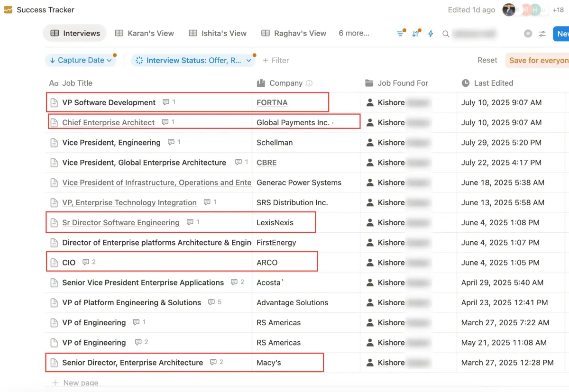Open the Interview Status filter dropdown
Image resolution: width=569 pixels, height=392 pixels.
tap(193, 60)
